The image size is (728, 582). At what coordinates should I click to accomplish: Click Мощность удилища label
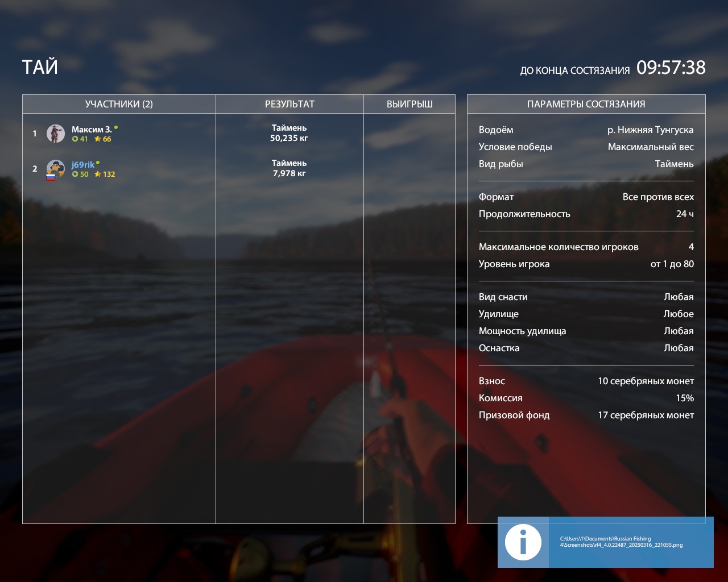[x=522, y=331]
